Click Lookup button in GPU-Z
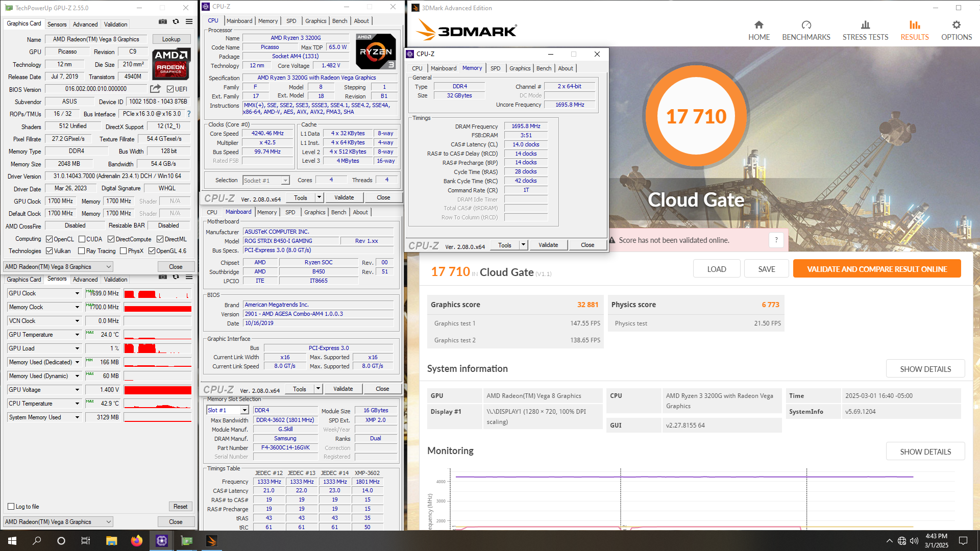980x551 pixels. coord(171,39)
